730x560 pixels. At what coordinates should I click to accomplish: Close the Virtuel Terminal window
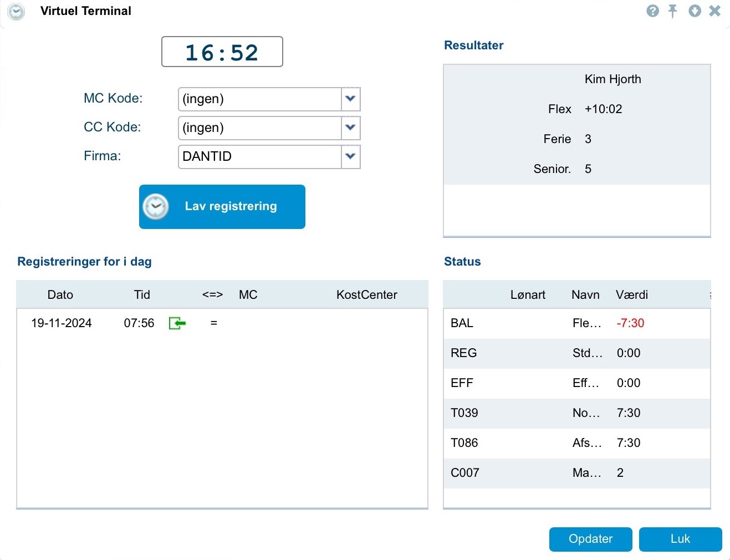(715, 11)
